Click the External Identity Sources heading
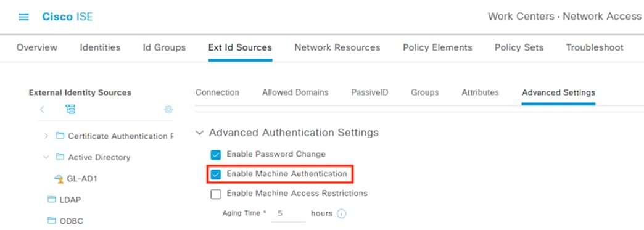The image size is (644, 230). click(x=80, y=92)
